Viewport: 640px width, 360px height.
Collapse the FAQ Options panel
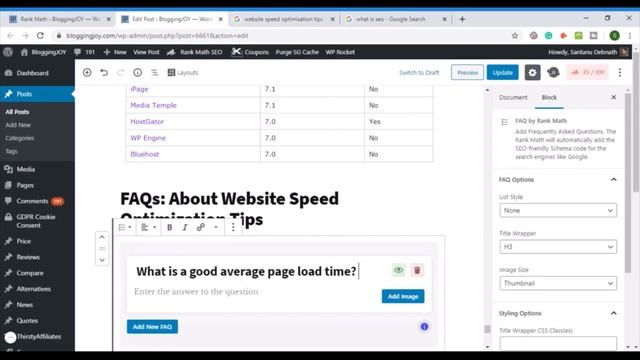(613, 180)
